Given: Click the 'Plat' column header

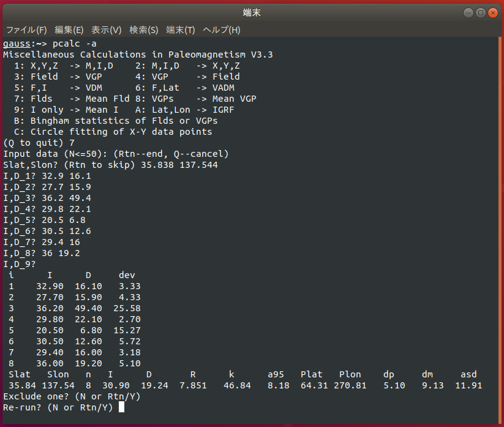Looking at the screenshot, I should pyautogui.click(x=312, y=374).
